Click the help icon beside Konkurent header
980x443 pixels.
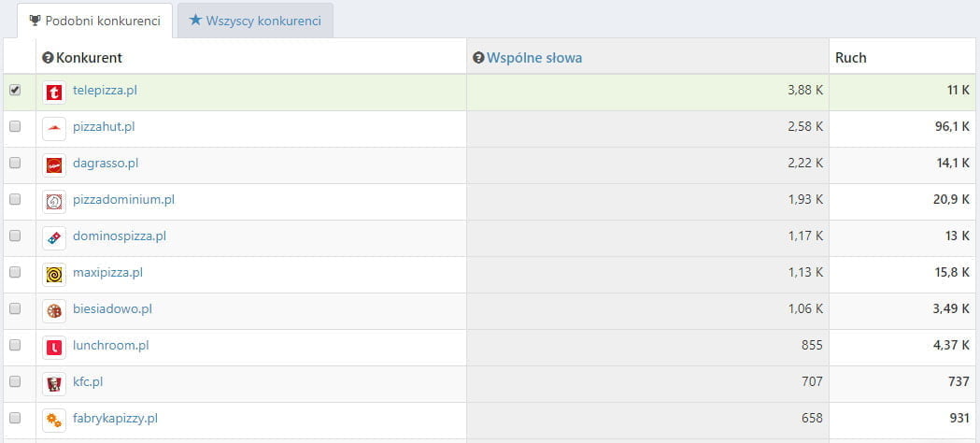coord(49,58)
